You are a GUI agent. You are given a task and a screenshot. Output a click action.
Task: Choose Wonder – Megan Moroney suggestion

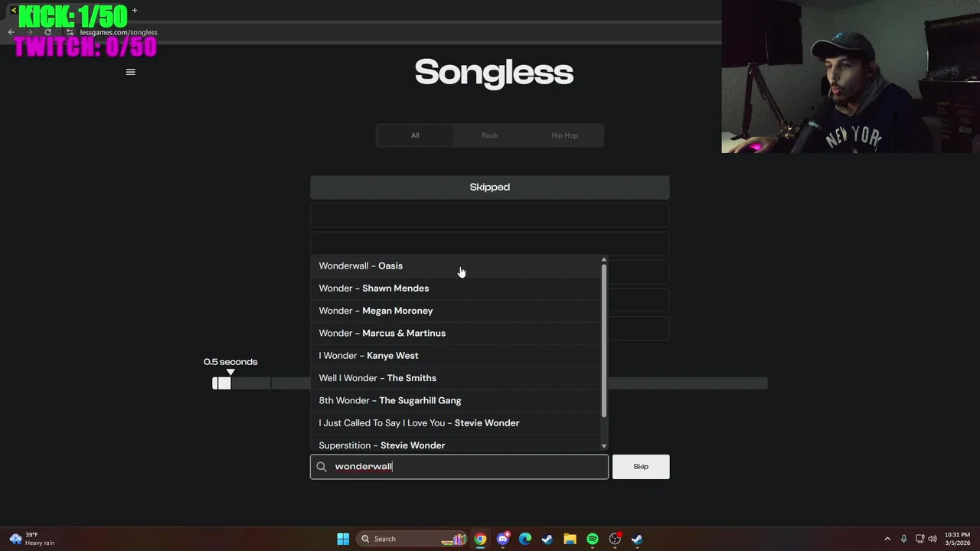(456, 311)
